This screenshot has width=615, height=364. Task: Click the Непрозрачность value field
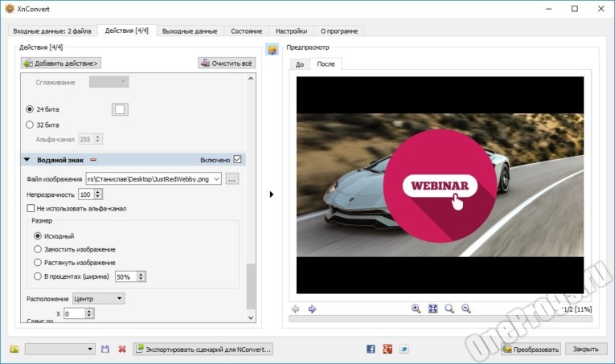pyautogui.click(x=86, y=194)
